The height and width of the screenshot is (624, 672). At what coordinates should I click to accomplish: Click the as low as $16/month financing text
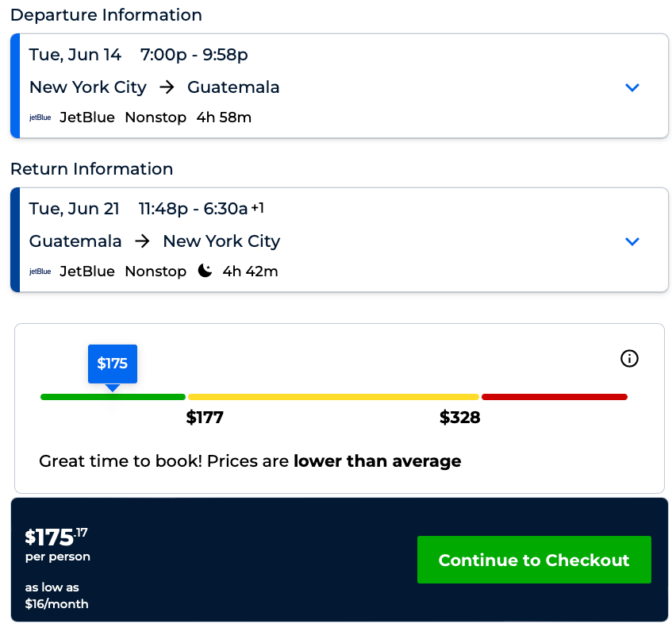56,596
